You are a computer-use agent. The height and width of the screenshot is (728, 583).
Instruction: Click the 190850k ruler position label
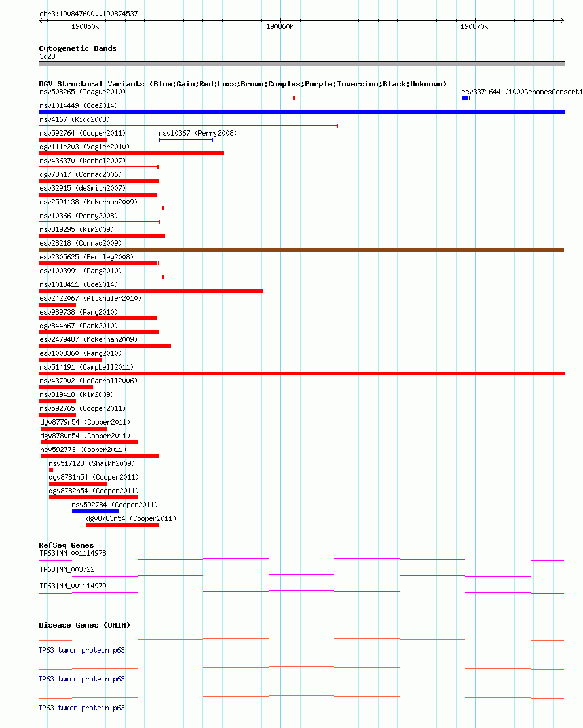coord(85,26)
